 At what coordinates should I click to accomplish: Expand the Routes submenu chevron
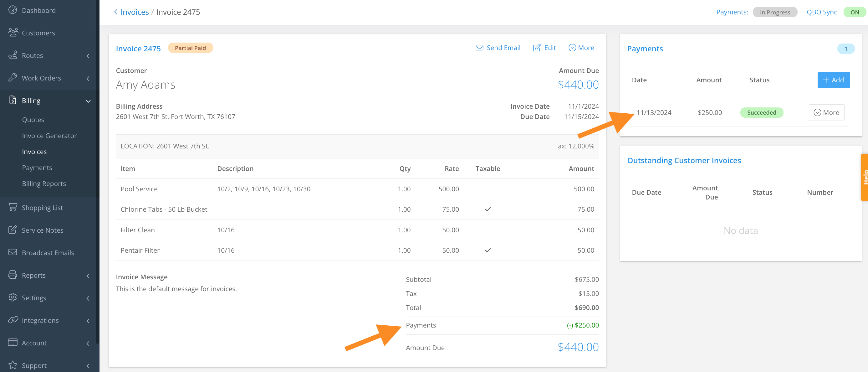coord(88,56)
